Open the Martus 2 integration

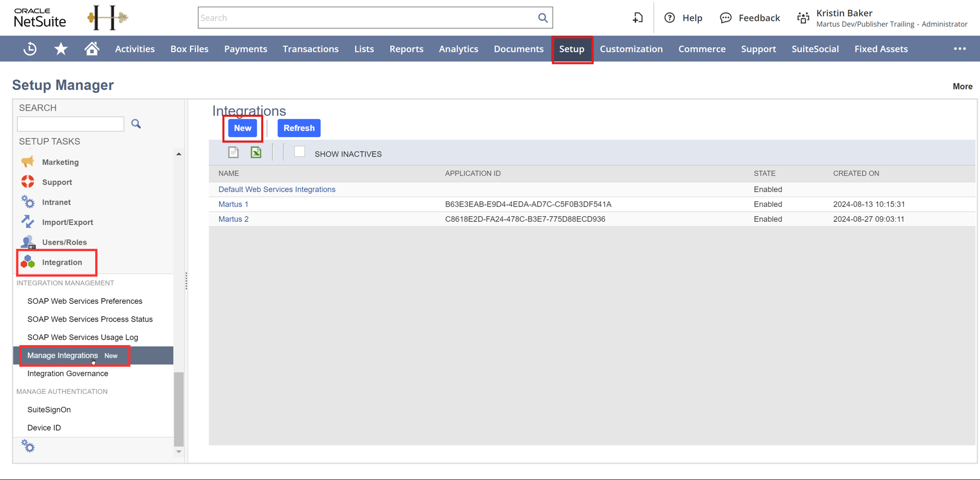233,219
